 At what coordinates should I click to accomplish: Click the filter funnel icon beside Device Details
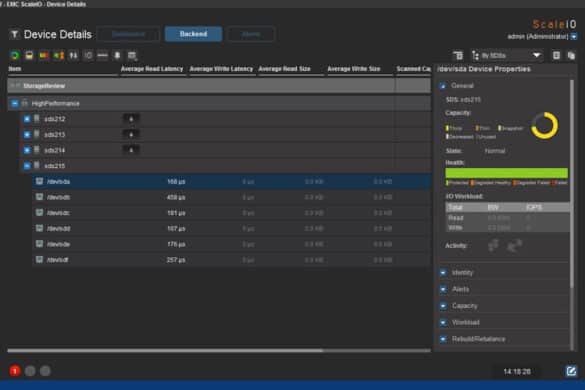coord(14,35)
